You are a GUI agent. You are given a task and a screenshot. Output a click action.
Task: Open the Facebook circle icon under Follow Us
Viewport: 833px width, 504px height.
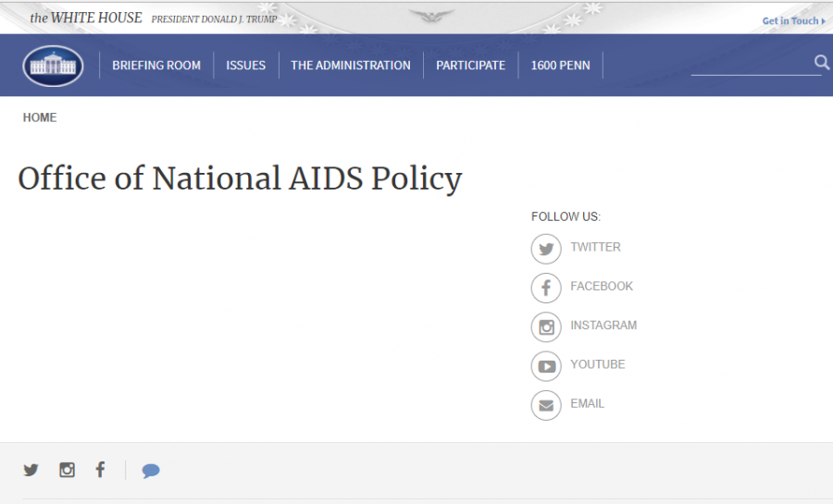click(546, 288)
